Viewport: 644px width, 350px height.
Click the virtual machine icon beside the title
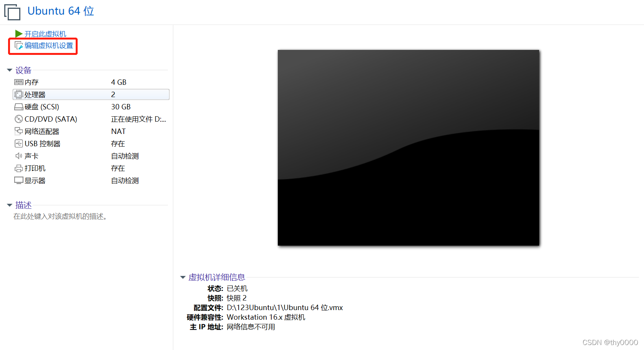click(12, 12)
